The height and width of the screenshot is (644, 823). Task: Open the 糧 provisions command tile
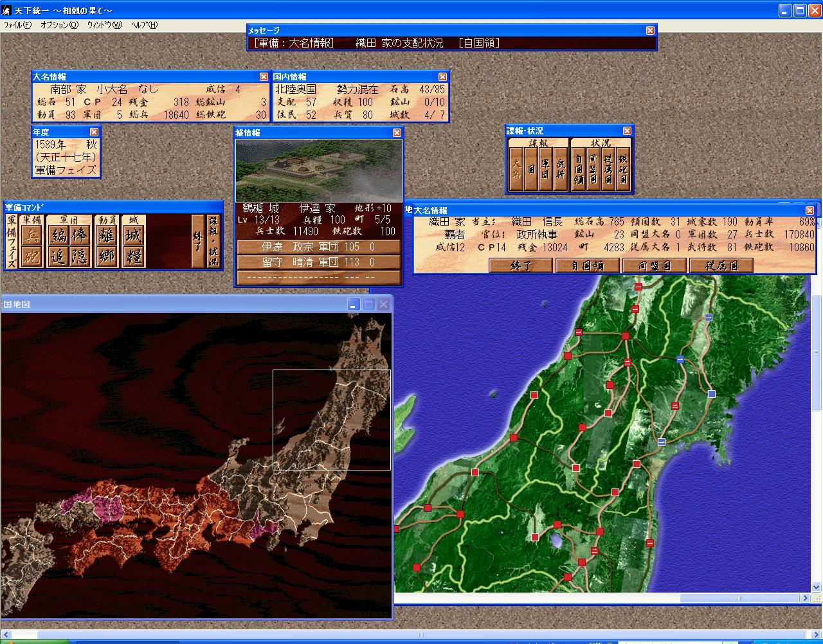point(134,256)
